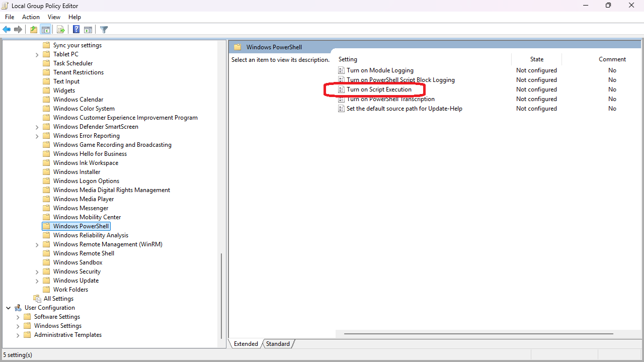Select the Tenant Restrictions folder
This screenshot has width=644, height=362.
78,72
